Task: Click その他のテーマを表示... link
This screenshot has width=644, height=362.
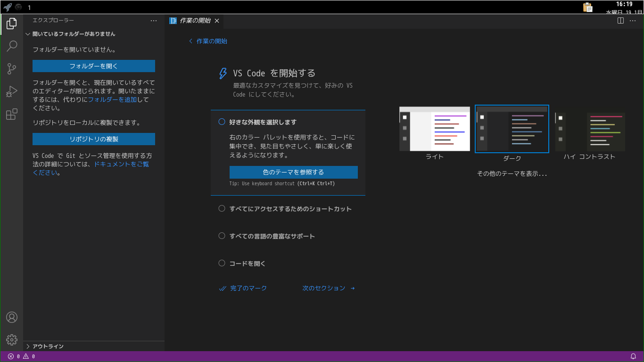Action: (512, 173)
